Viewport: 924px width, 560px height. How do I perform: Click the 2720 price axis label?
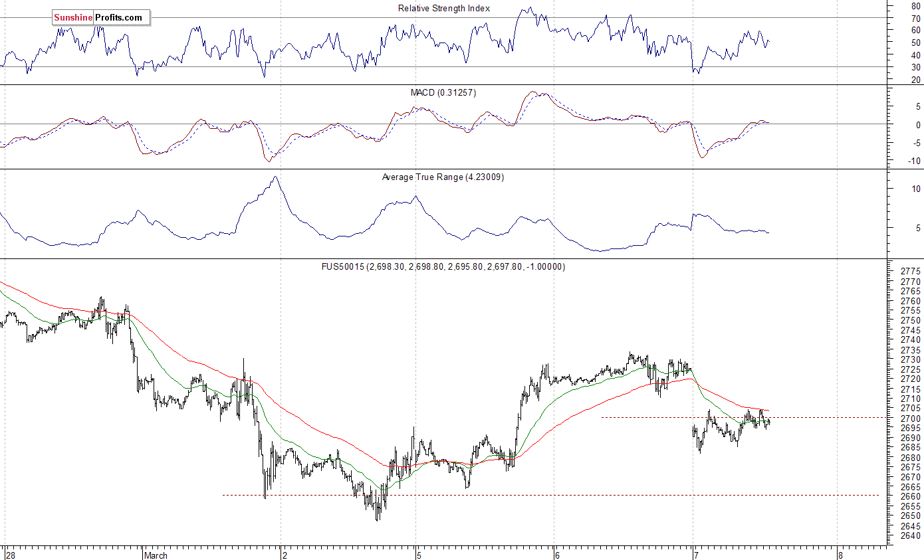911,379
